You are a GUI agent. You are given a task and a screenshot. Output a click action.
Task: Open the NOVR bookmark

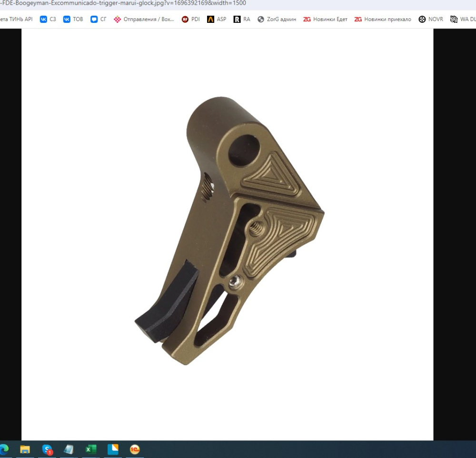tap(431, 19)
